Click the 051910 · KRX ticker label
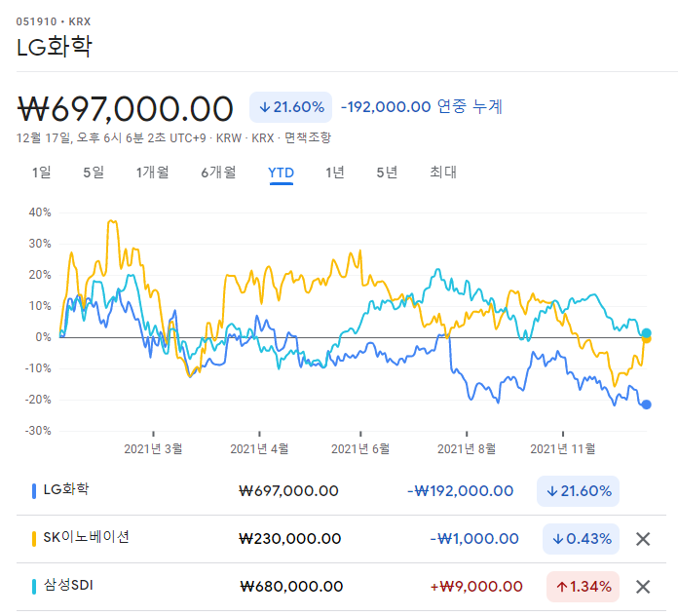 pos(54,21)
